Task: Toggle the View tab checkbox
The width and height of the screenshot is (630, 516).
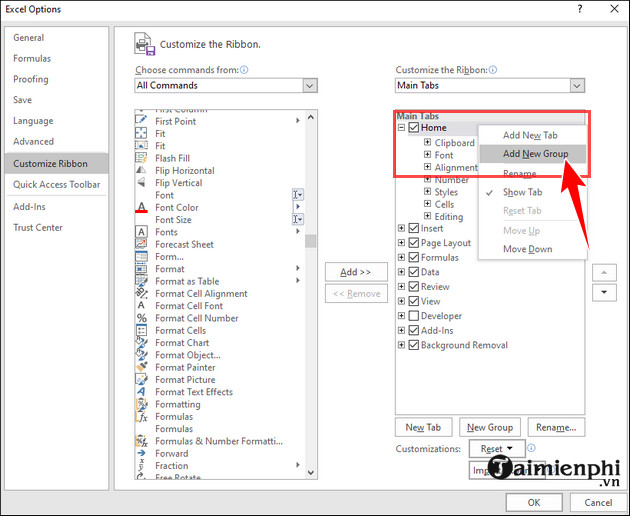Action: (413, 301)
